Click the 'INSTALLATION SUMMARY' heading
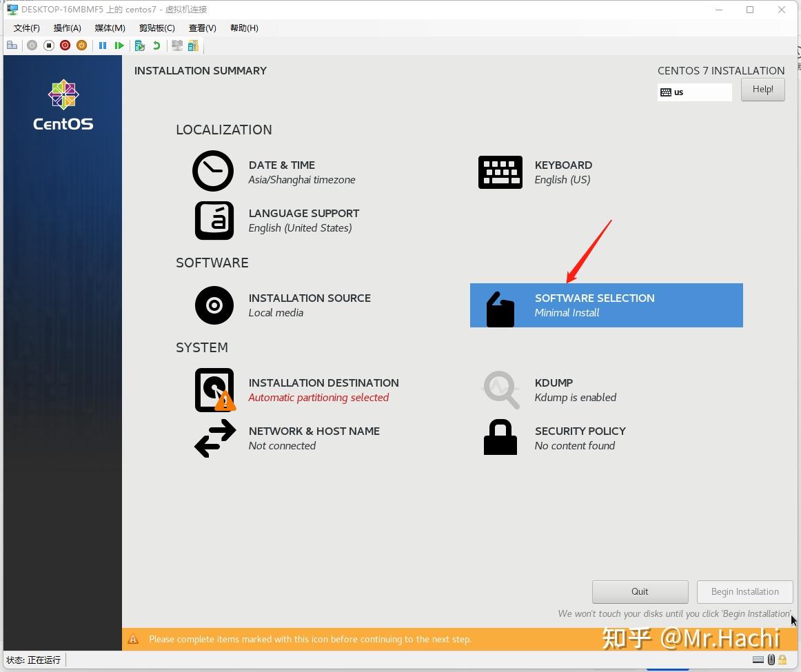The height and width of the screenshot is (672, 801). pos(200,70)
